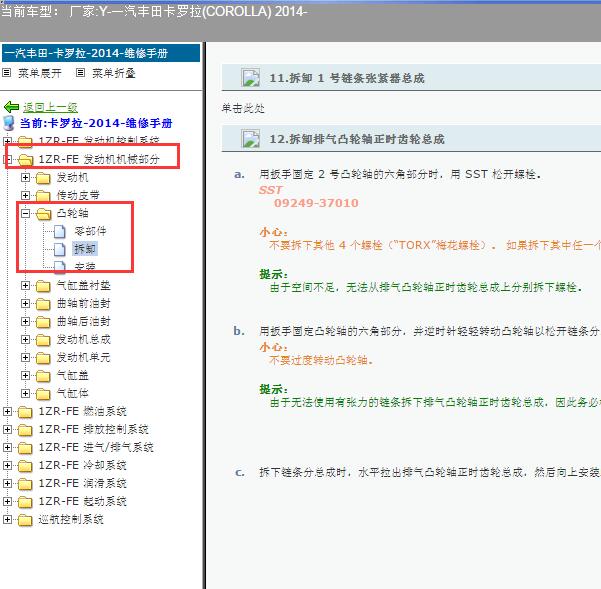Expand the 气缸体 subfolder

25,393
